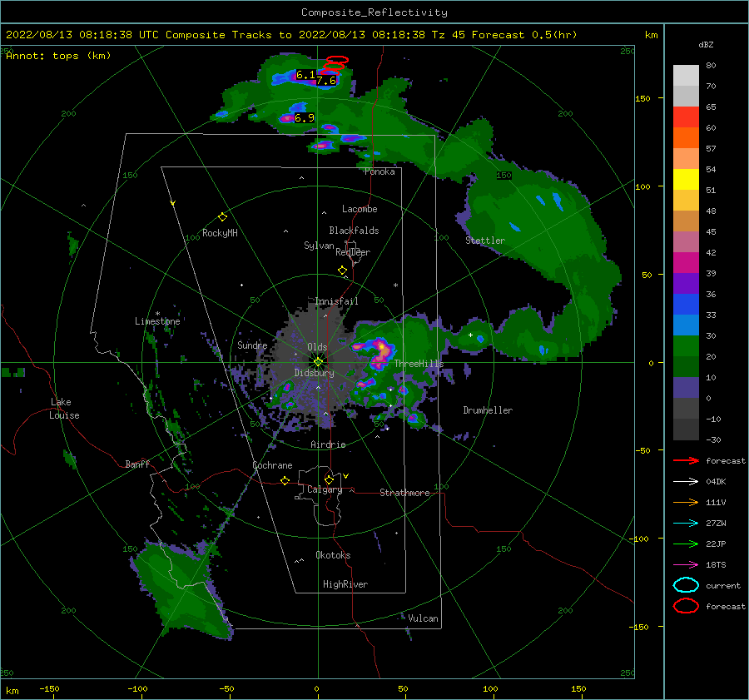Click the Annot: tops (km) label
The height and width of the screenshot is (700, 749).
[58, 56]
